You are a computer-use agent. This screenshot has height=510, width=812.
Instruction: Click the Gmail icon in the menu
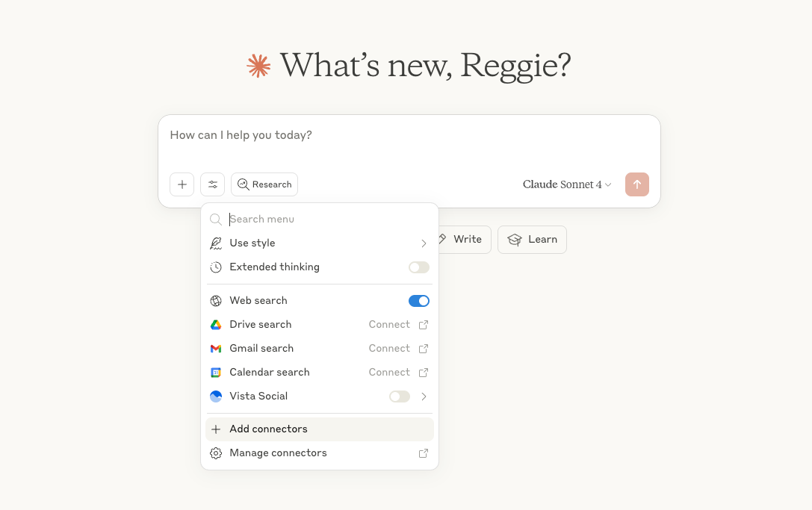[x=216, y=348]
